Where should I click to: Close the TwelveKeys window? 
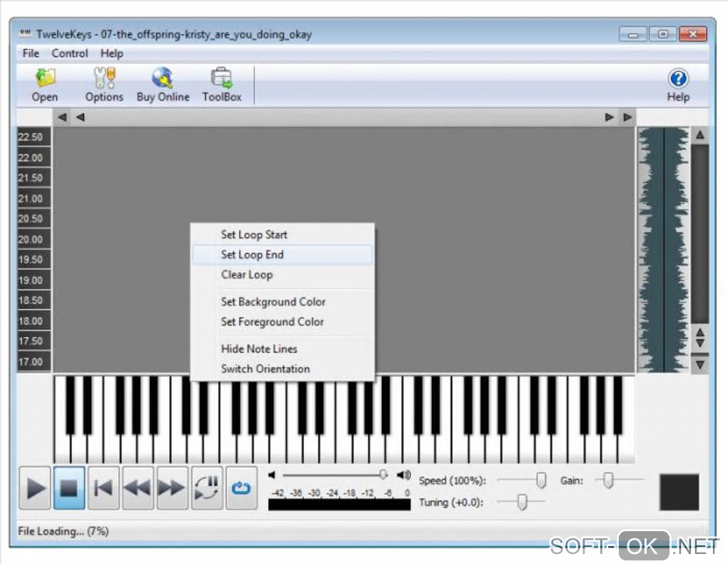(693, 34)
